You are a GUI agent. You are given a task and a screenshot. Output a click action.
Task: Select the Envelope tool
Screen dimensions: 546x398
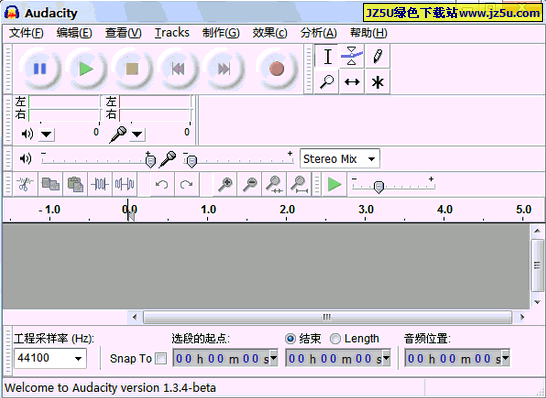click(x=352, y=56)
